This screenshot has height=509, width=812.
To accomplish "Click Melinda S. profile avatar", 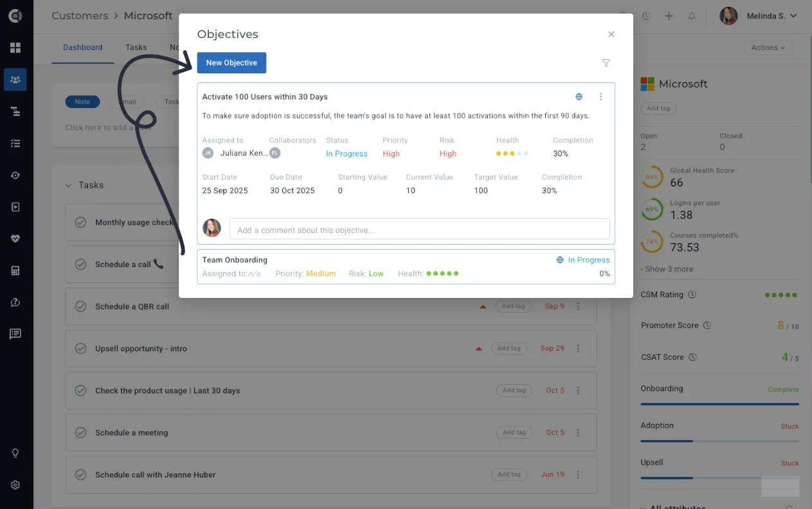I will 728,16.
